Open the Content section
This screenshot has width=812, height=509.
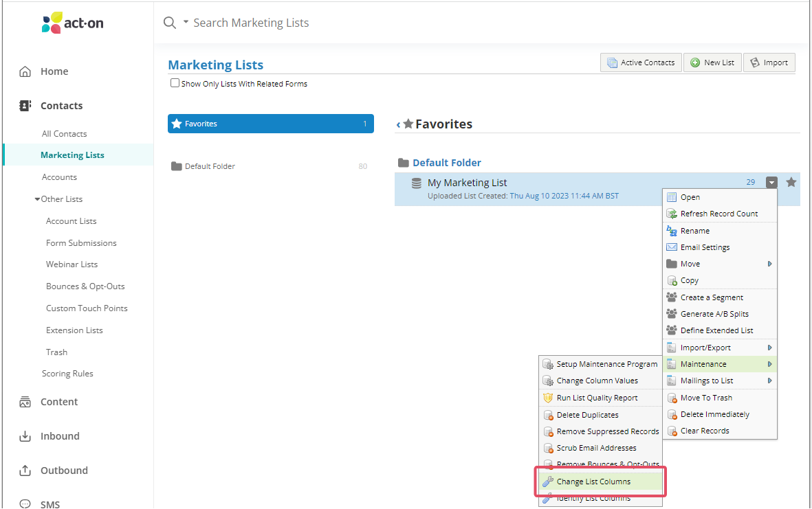[x=59, y=402]
